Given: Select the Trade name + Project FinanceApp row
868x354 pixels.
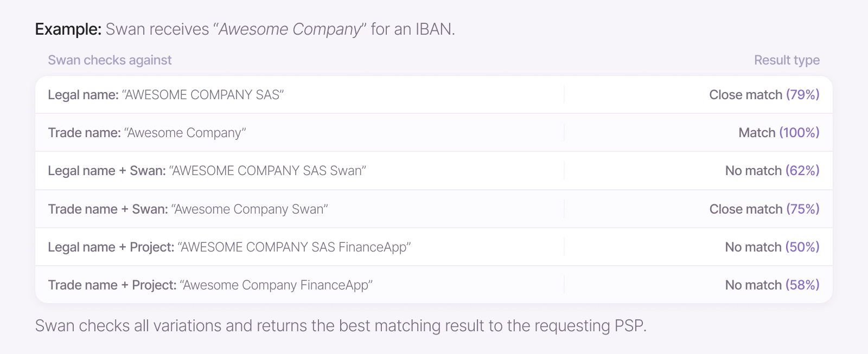Looking at the screenshot, I should (x=433, y=285).
